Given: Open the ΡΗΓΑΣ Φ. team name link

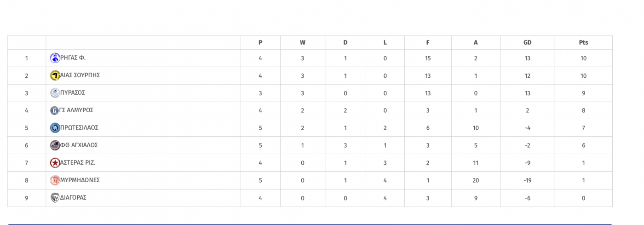Looking at the screenshot, I should click(73, 58).
